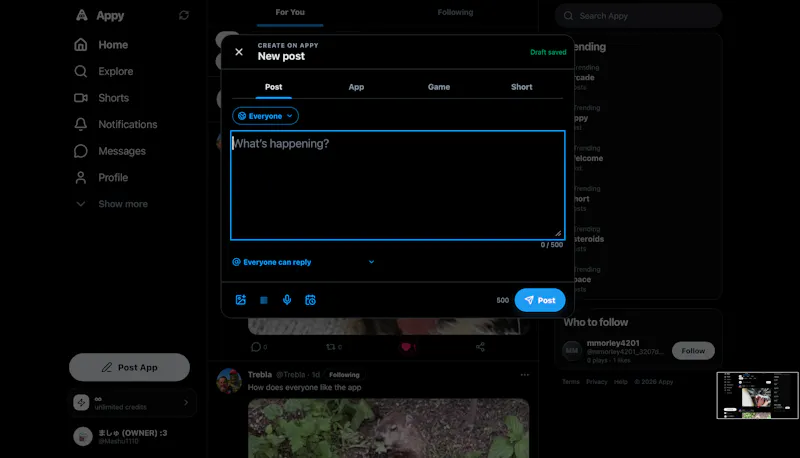Click the raccoon photo in Trebla's post
Screen dimensions: 800x458
388,428
